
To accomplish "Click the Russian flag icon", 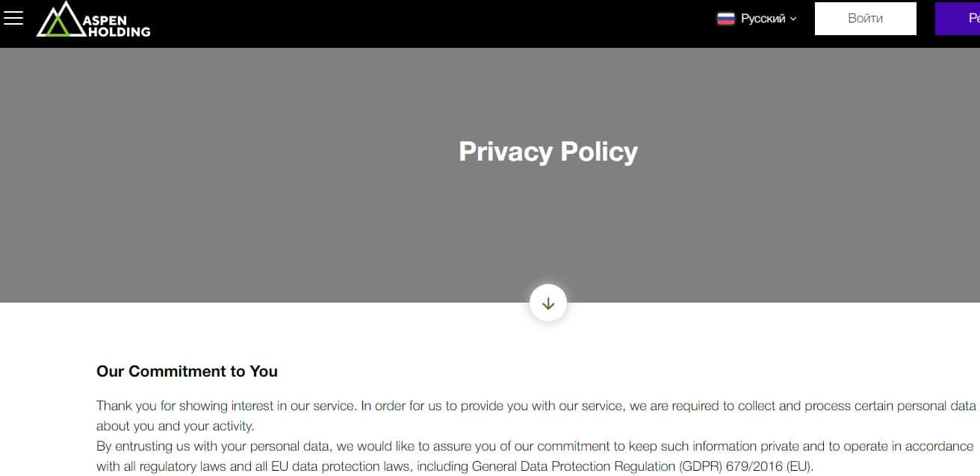I will point(725,19).
